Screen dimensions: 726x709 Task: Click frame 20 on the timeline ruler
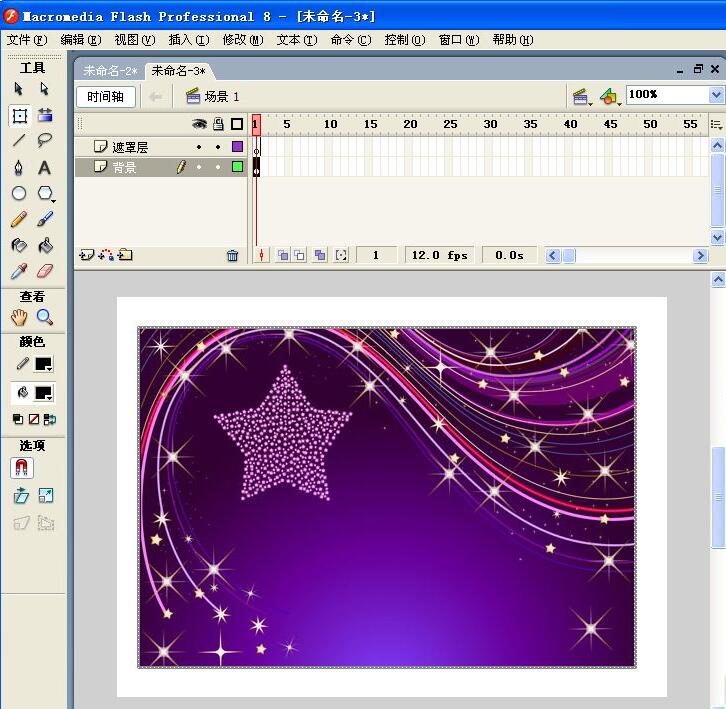[410, 124]
